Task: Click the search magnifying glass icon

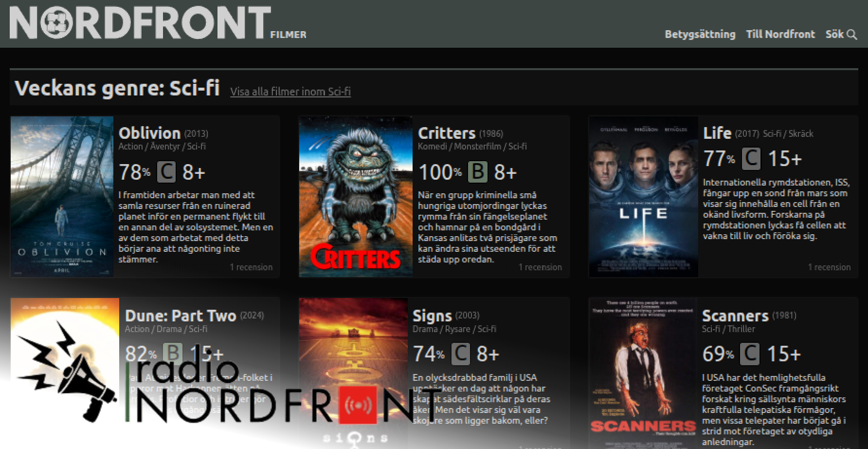Action: [852, 35]
